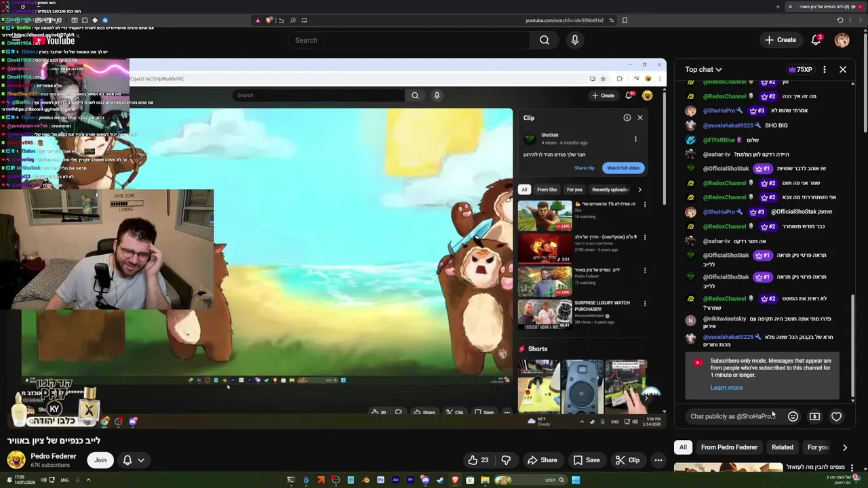Viewport: 868px width, 488px height.
Task: Like the video showing 23 likes
Action: (478, 460)
